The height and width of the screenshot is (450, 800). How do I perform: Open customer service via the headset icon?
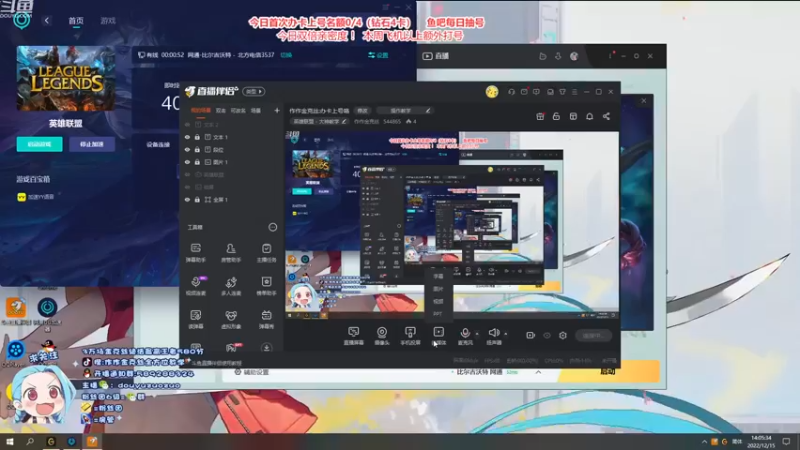click(511, 92)
